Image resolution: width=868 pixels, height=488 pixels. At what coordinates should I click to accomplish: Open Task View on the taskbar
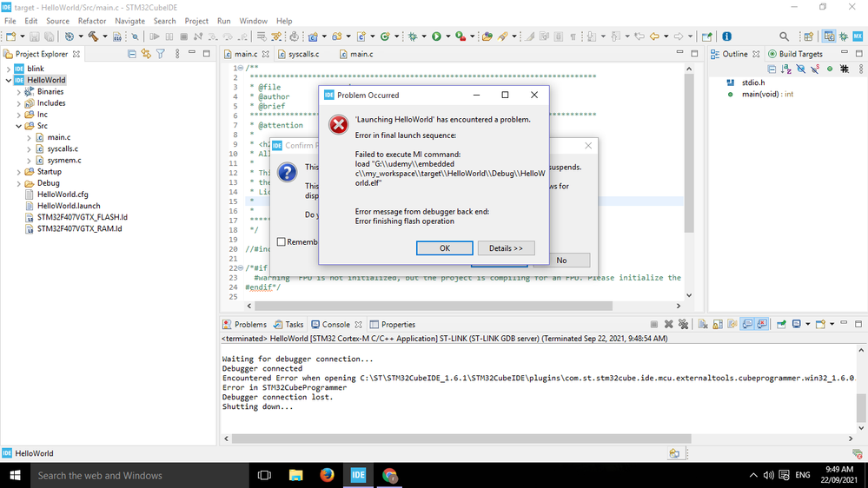[265, 475]
